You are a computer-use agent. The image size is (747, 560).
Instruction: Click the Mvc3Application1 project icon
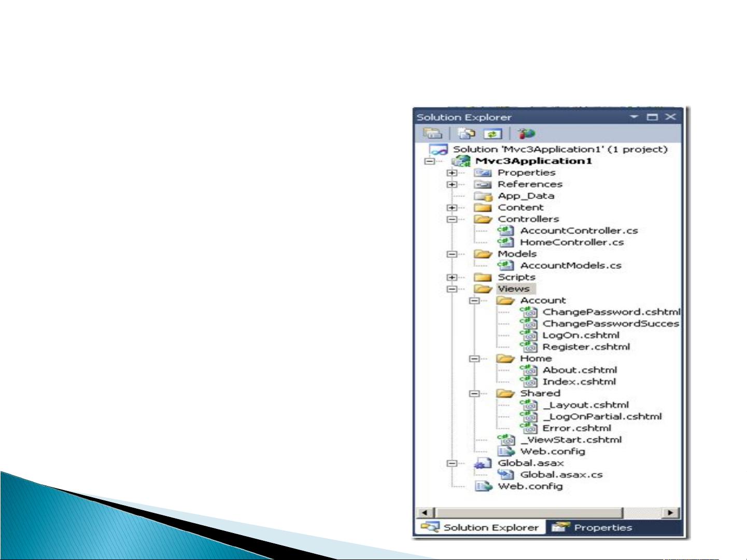tap(461, 161)
